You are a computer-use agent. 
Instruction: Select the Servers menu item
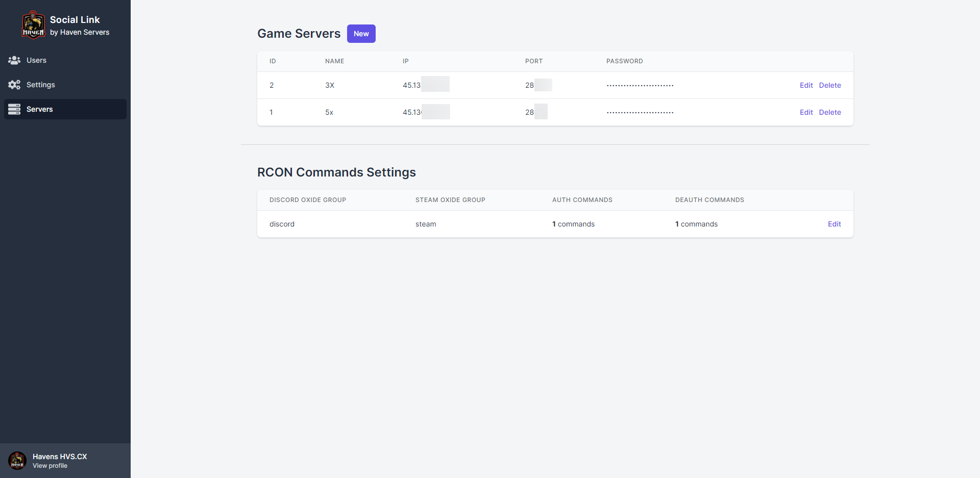[x=65, y=109]
